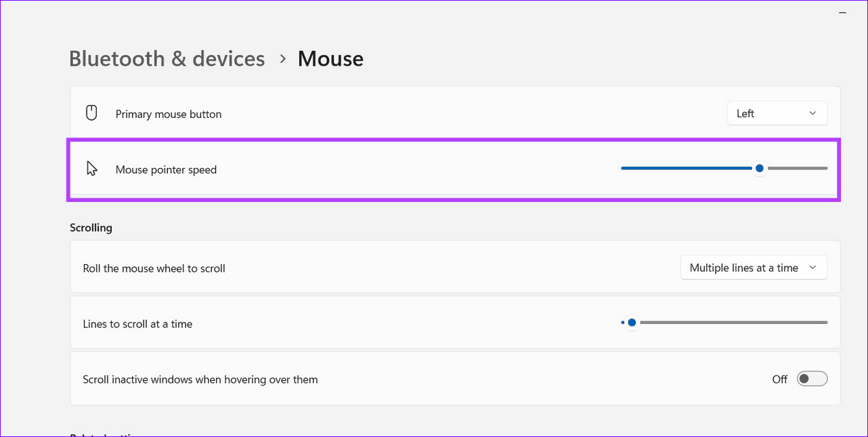868x437 pixels.
Task: Click the Lines to scroll slider thumb
Action: [x=632, y=322]
